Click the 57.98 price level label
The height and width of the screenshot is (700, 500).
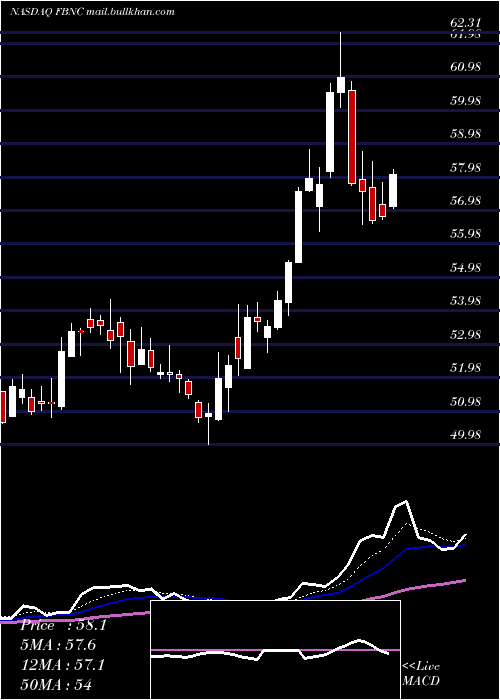coord(466,167)
